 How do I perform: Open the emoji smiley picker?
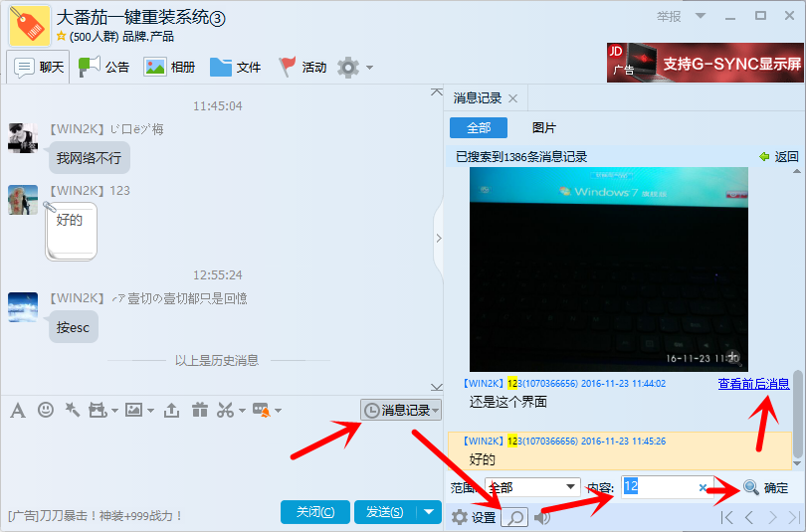pyautogui.click(x=46, y=410)
